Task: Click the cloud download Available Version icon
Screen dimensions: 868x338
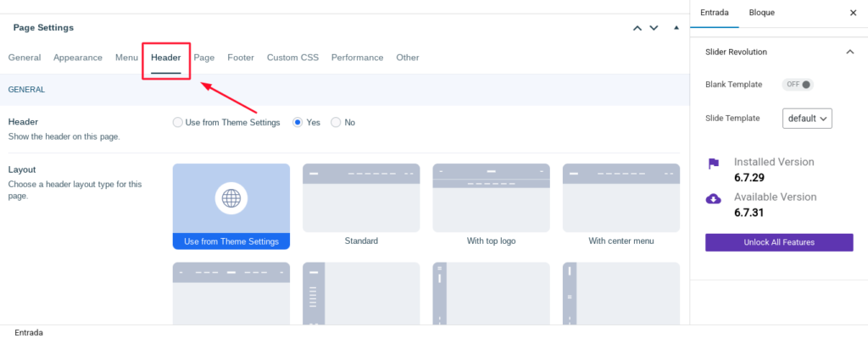Action: tap(714, 198)
